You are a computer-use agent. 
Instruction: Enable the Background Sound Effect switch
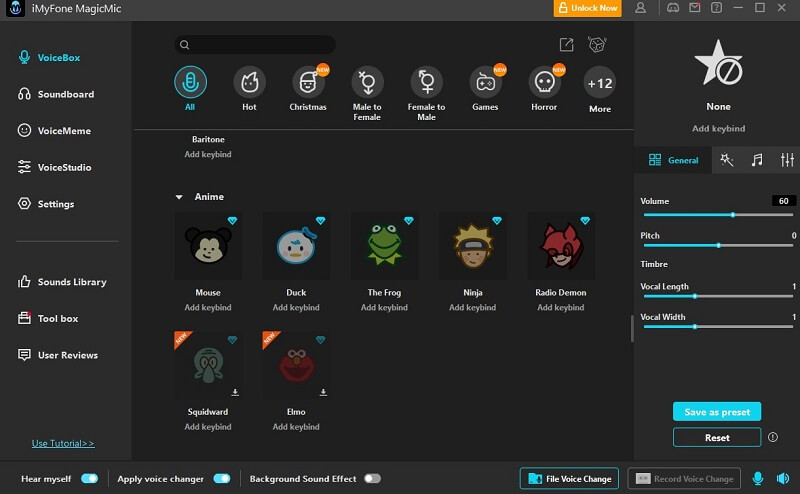coord(372,478)
